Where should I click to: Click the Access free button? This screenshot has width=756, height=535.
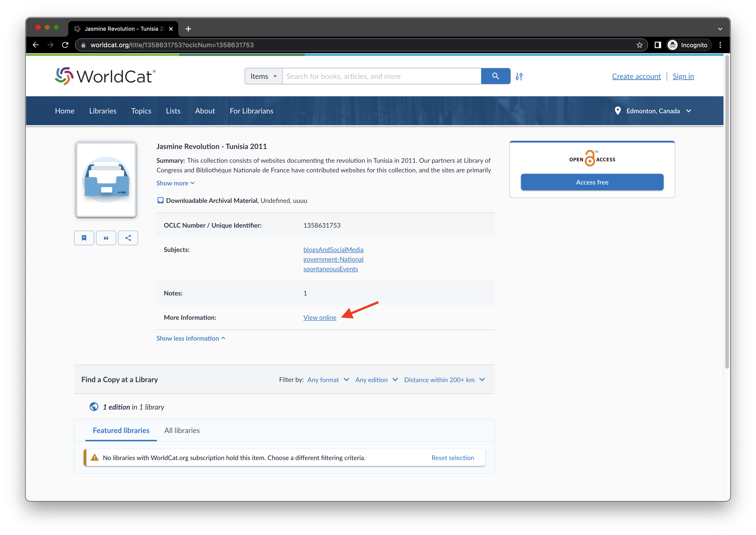pyautogui.click(x=592, y=182)
